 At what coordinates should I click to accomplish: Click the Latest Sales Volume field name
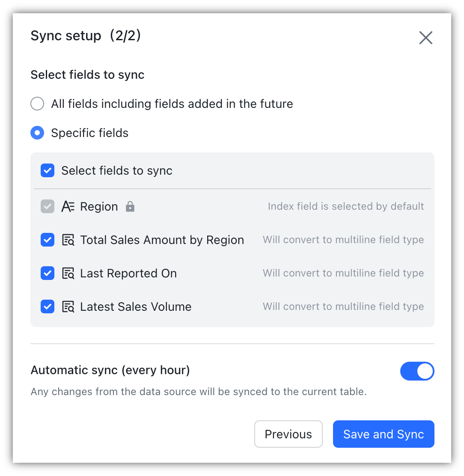[x=136, y=307]
